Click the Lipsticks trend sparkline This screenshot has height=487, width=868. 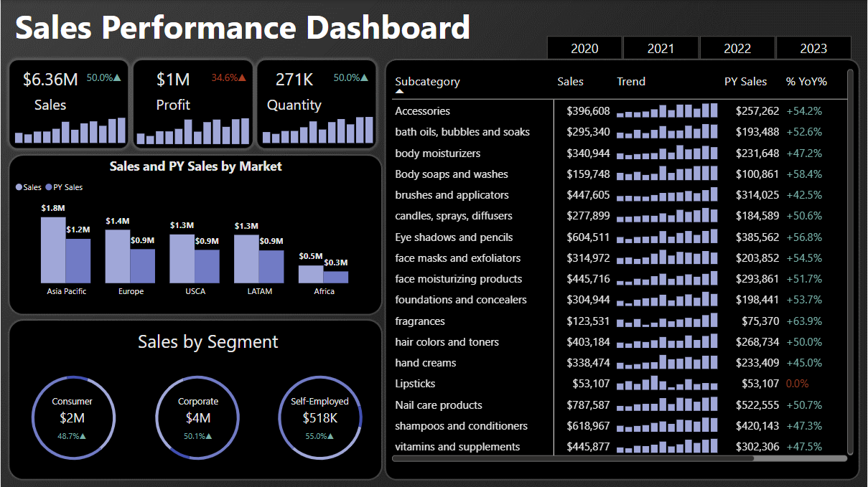pyautogui.click(x=667, y=383)
